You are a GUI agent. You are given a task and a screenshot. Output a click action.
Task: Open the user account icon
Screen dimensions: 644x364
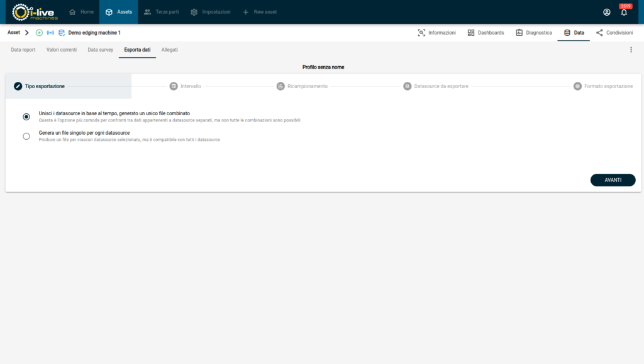(x=606, y=12)
